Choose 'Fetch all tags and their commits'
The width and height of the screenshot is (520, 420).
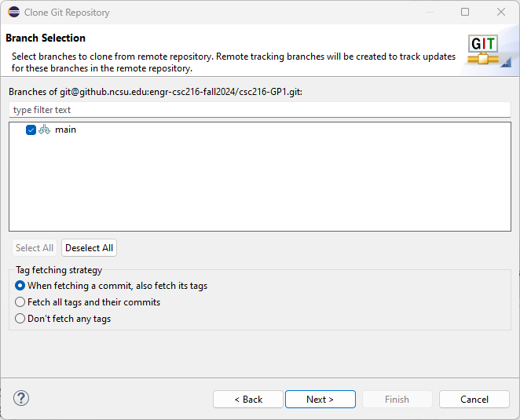point(87,302)
